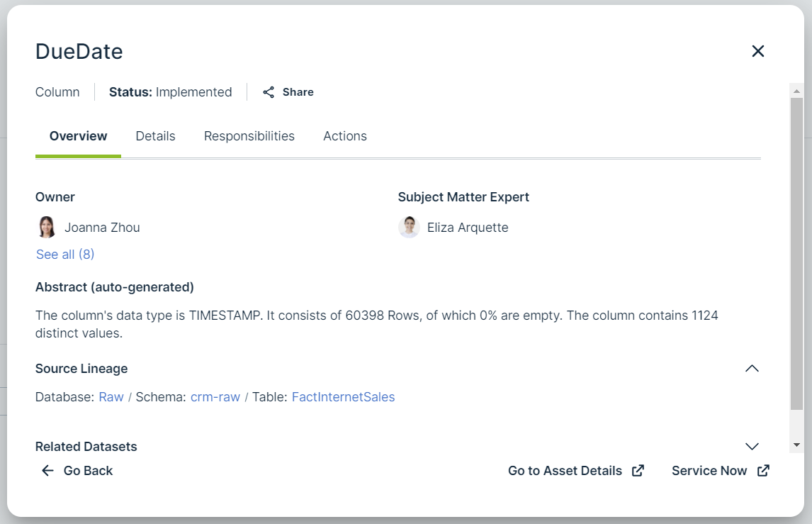
Task: Open the crm-raw schema link
Action: pos(215,397)
